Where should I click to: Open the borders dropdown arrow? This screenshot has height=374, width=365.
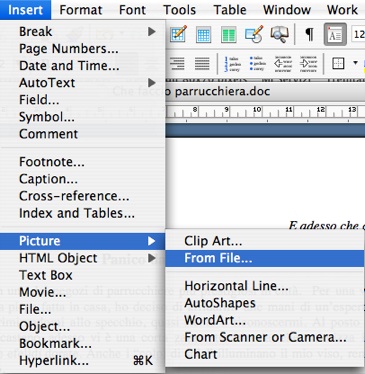[x=355, y=63]
